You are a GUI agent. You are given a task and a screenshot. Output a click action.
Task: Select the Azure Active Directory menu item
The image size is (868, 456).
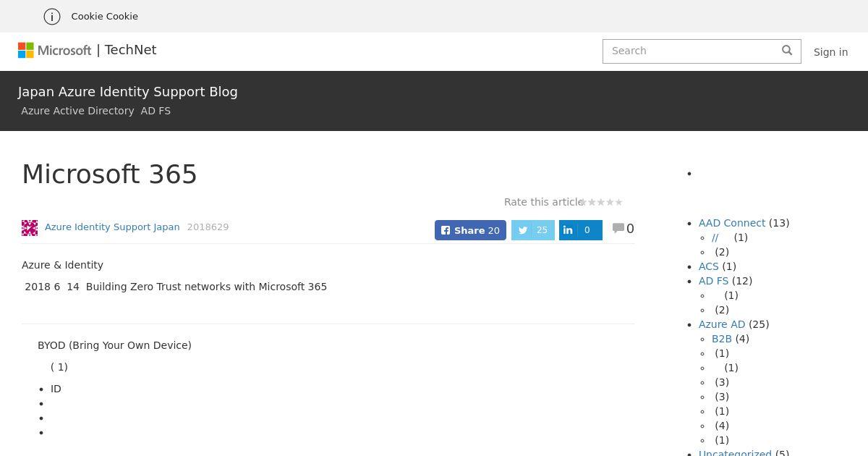click(77, 111)
